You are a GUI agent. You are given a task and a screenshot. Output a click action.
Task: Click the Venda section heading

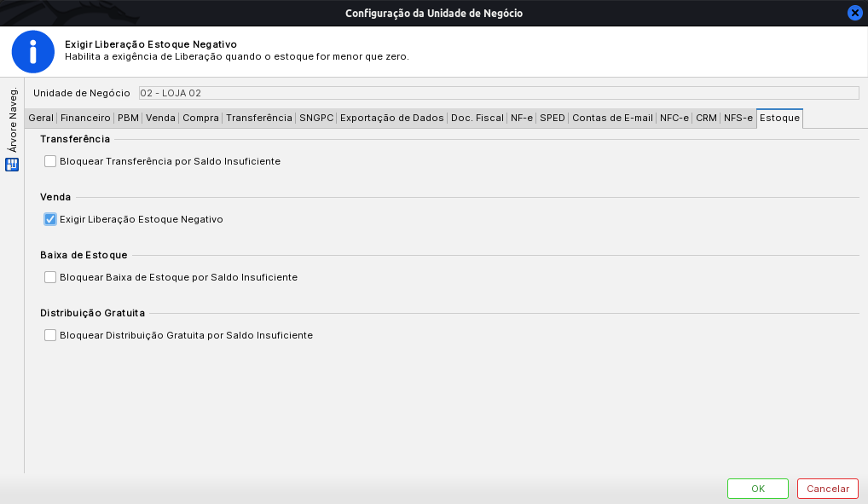55,197
